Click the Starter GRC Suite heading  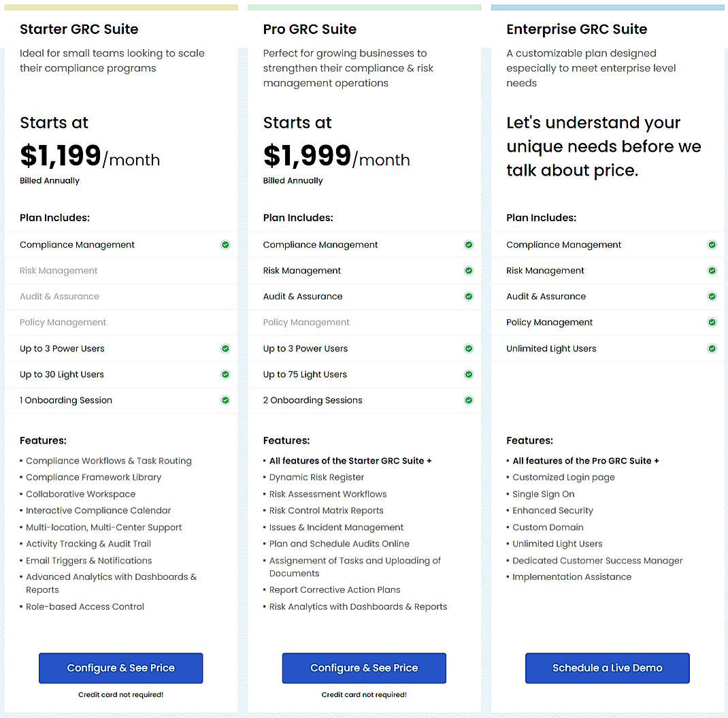[x=80, y=29]
